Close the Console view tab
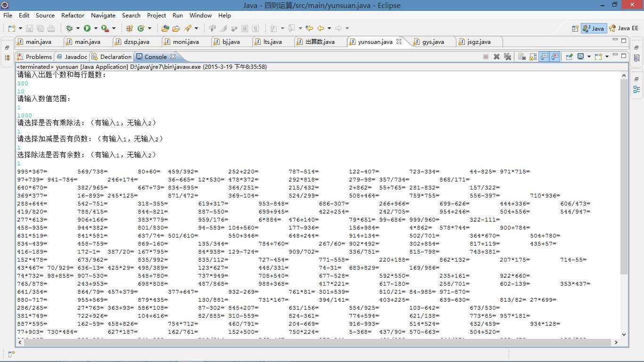Viewport: 644px width, 362px height. [x=173, y=57]
